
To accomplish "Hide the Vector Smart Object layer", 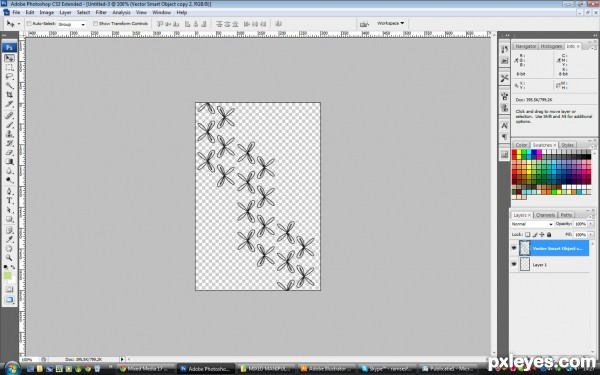I will tap(514, 248).
